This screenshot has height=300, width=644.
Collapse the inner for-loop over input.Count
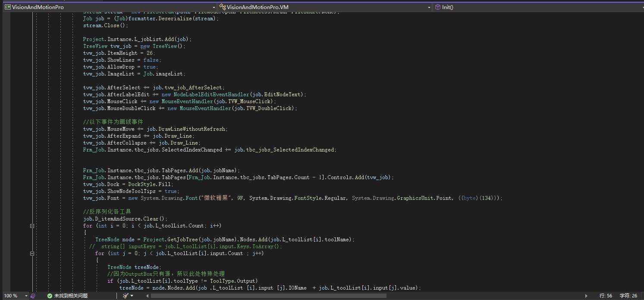click(x=32, y=253)
